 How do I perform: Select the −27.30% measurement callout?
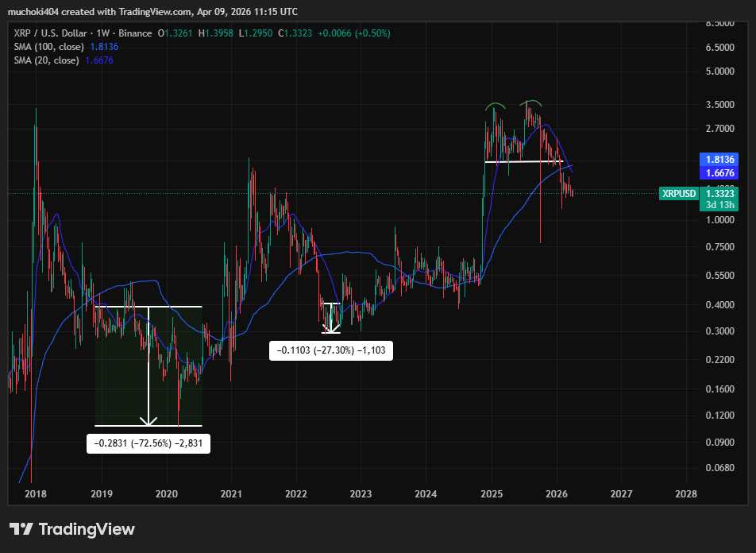(331, 350)
